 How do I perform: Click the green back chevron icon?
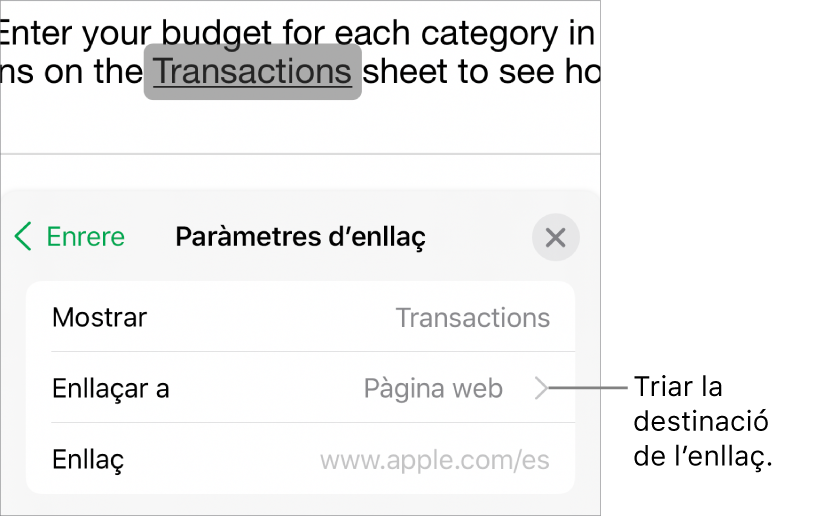coord(23,237)
